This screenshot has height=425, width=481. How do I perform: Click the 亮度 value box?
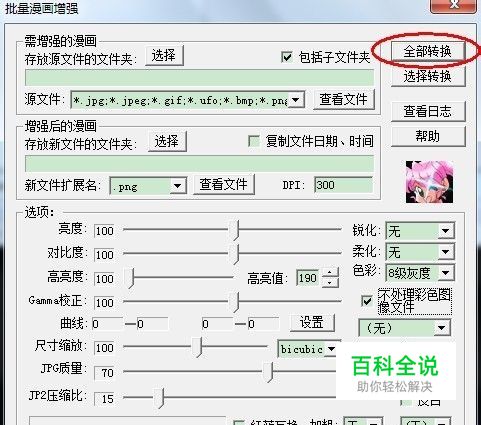(104, 231)
